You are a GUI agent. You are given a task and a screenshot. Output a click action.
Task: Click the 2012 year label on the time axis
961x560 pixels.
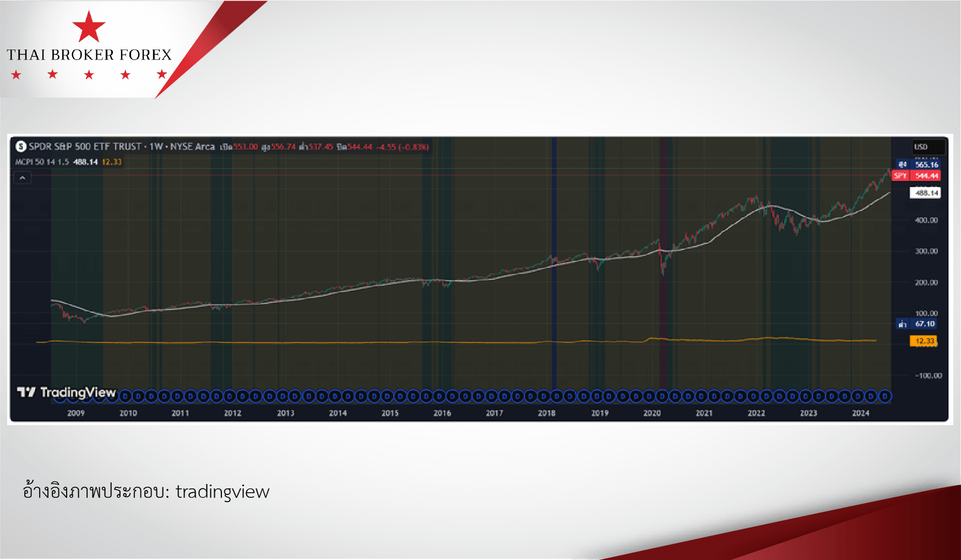point(232,413)
